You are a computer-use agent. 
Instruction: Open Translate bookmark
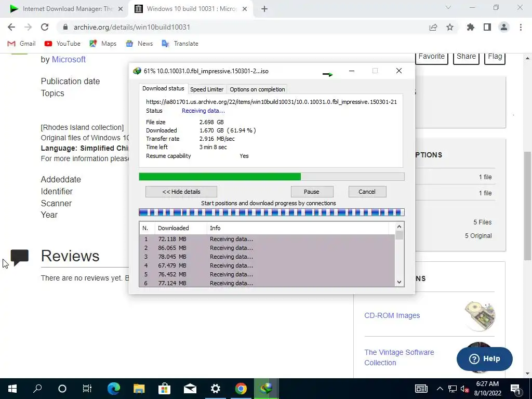coord(180,44)
